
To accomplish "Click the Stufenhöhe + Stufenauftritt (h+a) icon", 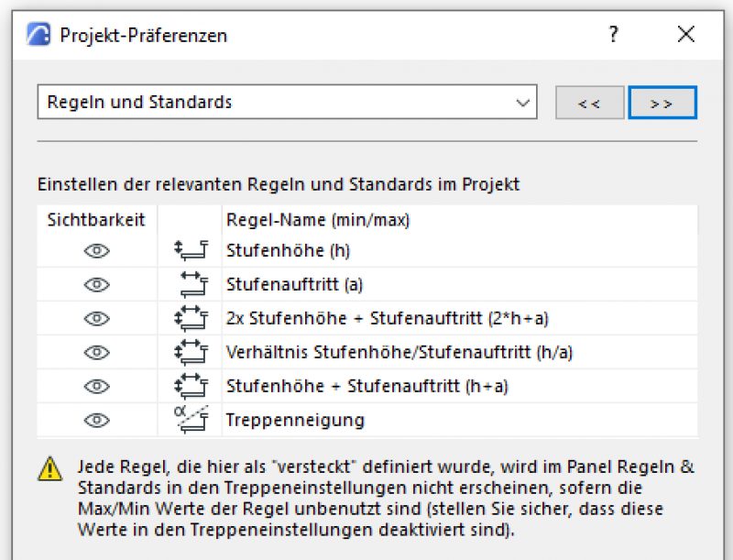I will click(x=191, y=386).
